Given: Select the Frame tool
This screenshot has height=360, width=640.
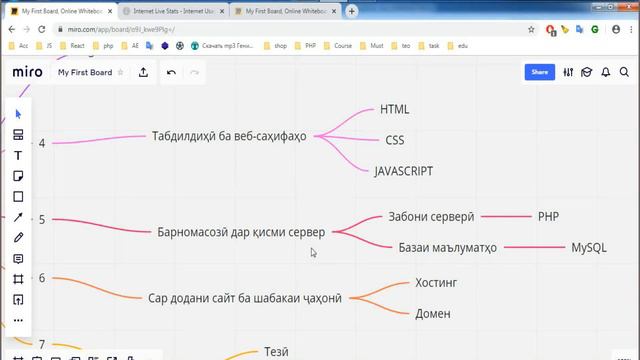Looking at the screenshot, I should pos(18,279).
